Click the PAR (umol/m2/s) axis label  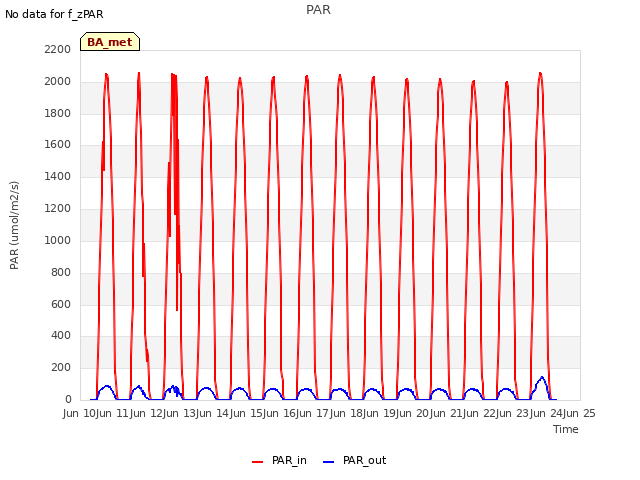pyautogui.click(x=14, y=225)
